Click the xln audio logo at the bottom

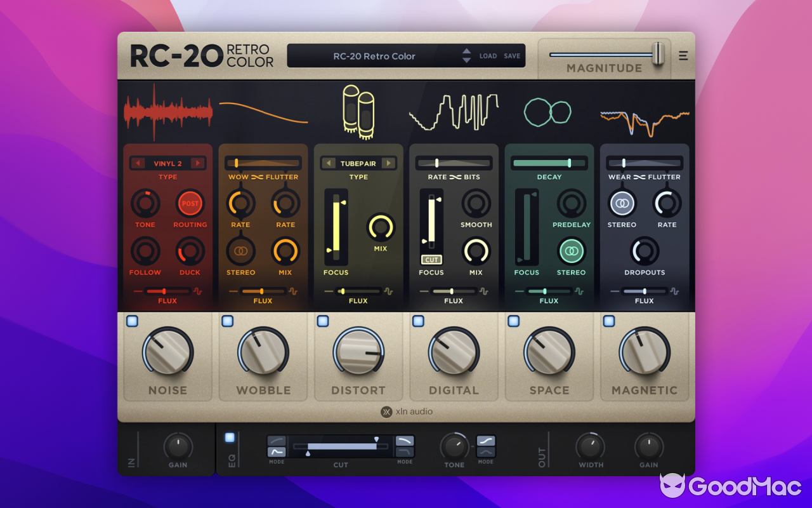[x=406, y=411]
